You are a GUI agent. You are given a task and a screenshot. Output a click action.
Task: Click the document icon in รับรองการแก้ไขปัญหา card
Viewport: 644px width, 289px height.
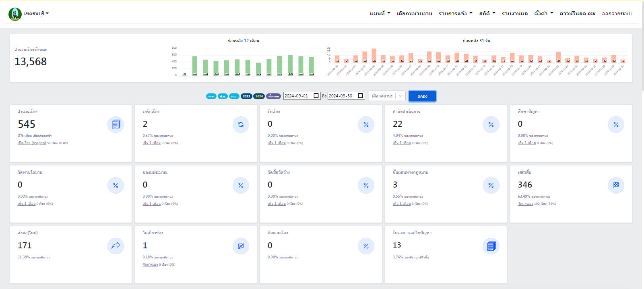pos(491,246)
